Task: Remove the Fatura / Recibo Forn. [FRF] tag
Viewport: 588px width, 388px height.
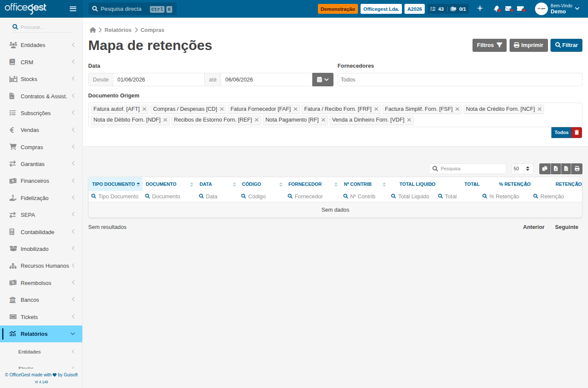Action: [x=376, y=109]
